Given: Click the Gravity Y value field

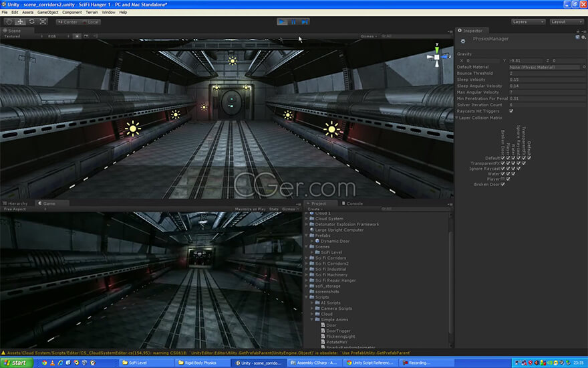Looking at the screenshot, I should tap(525, 60).
